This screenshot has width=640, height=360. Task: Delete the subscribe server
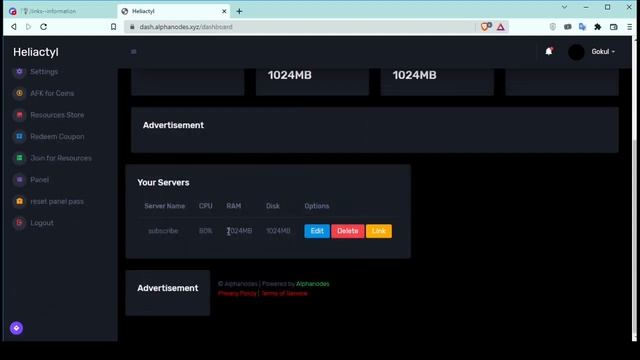pos(347,231)
